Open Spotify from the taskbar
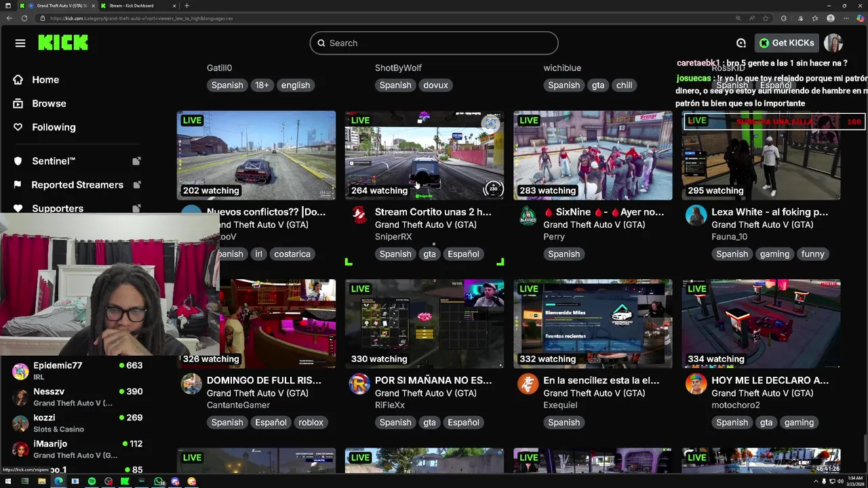 coord(92,481)
